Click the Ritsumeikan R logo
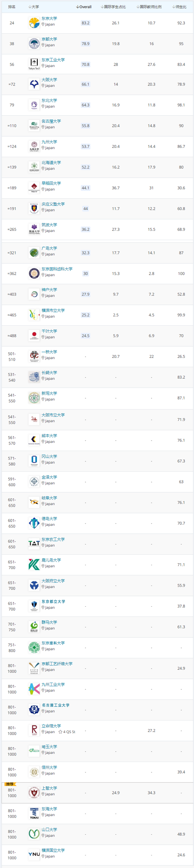Viewport: 194px width, 868px height. pos(34,730)
